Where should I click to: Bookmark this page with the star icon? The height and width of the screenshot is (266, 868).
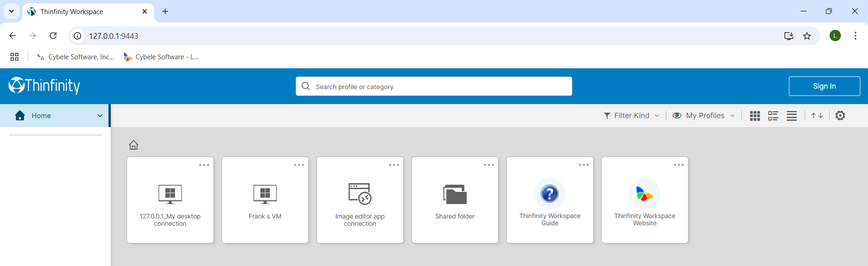coord(807,36)
